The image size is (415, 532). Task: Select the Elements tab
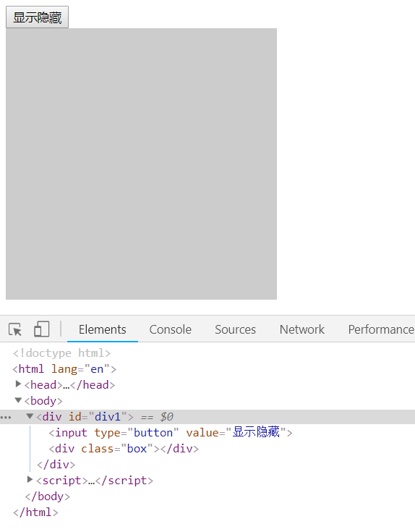[x=103, y=329]
